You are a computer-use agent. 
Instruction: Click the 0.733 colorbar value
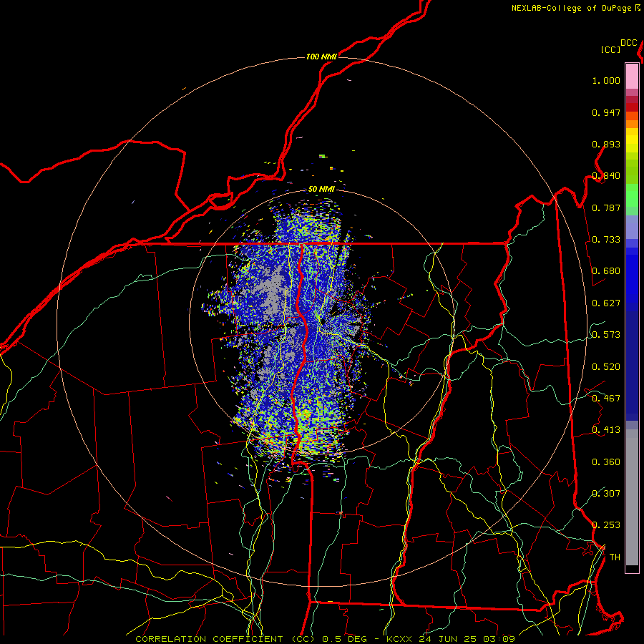click(606, 240)
